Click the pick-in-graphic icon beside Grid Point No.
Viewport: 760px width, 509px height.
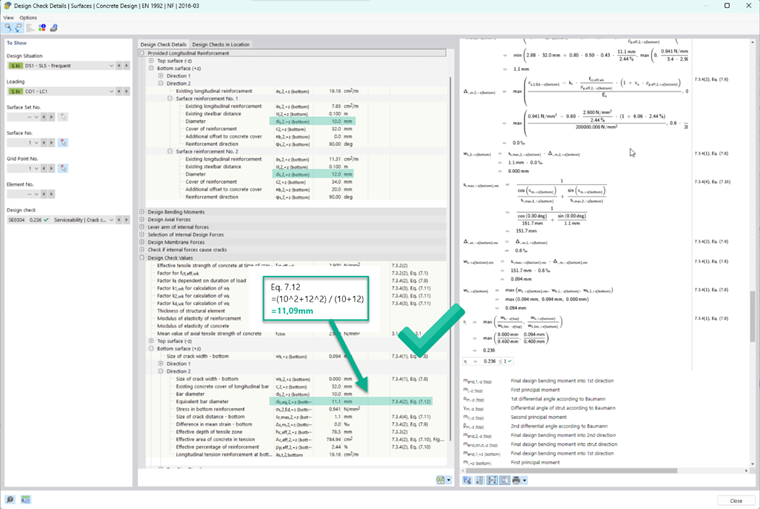coord(63,168)
